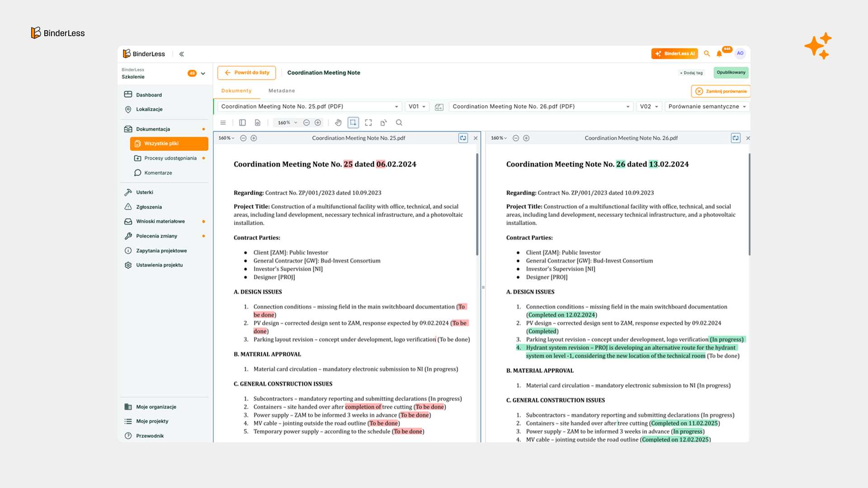Open the Usterki sidebar item
Viewport: 868px width, 488px height.
145,192
